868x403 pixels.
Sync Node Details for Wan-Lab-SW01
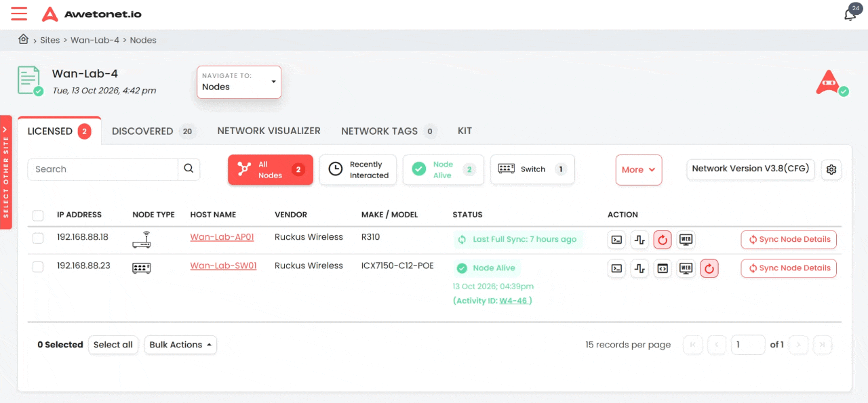[x=789, y=268]
